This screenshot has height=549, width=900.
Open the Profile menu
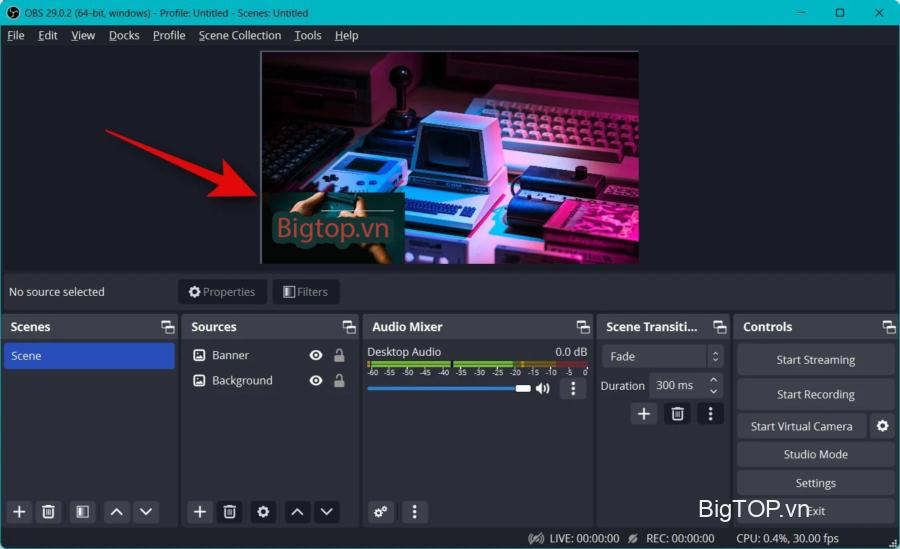169,36
